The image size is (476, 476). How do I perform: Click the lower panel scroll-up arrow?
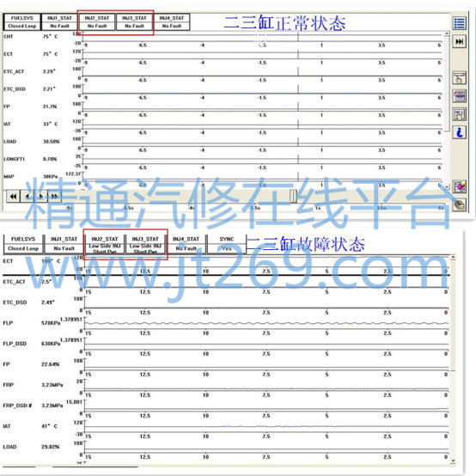453,258
